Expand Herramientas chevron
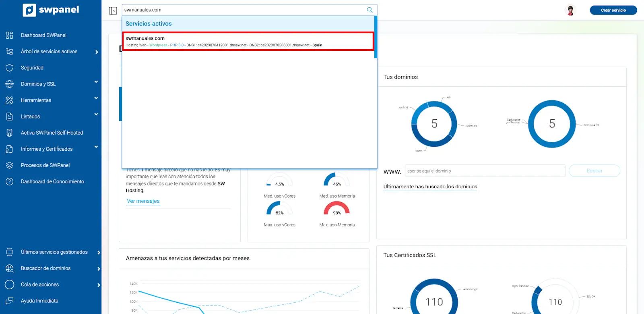Viewport: 644px width, 314px height. 96,98
